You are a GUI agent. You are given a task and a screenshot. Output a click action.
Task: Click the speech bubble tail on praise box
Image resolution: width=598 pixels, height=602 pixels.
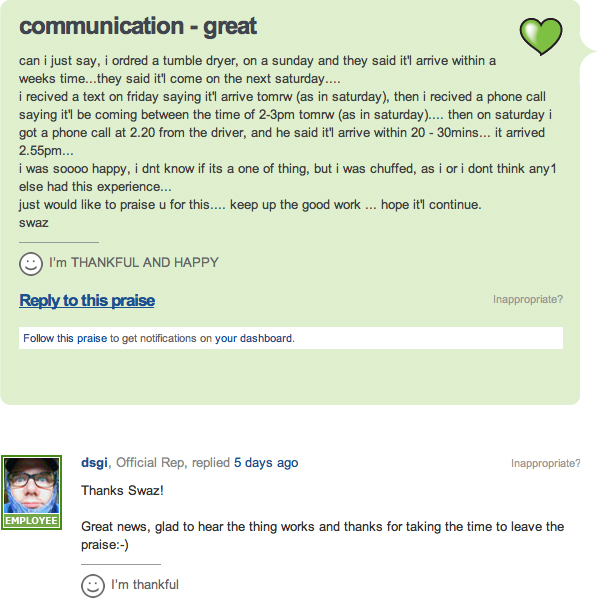click(588, 51)
